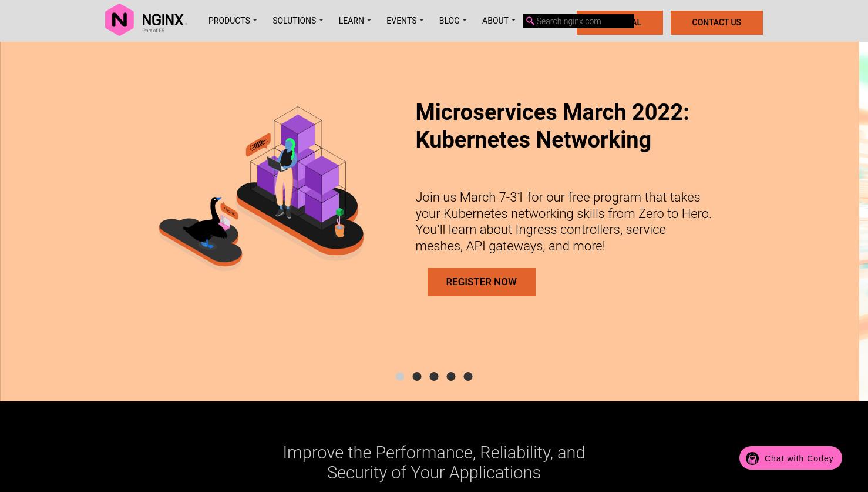Select the first carousel slide dot
Screen dimensions: 868x492
pos(400,376)
